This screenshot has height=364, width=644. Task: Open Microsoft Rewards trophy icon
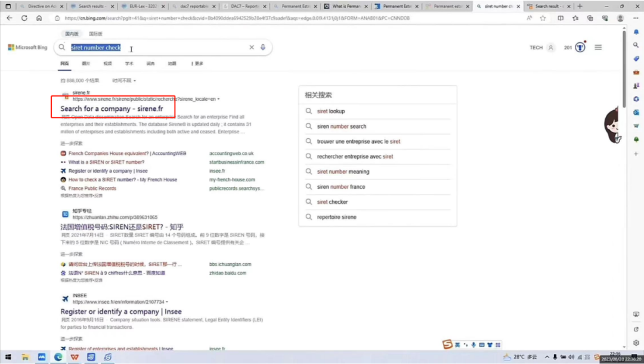pyautogui.click(x=580, y=47)
